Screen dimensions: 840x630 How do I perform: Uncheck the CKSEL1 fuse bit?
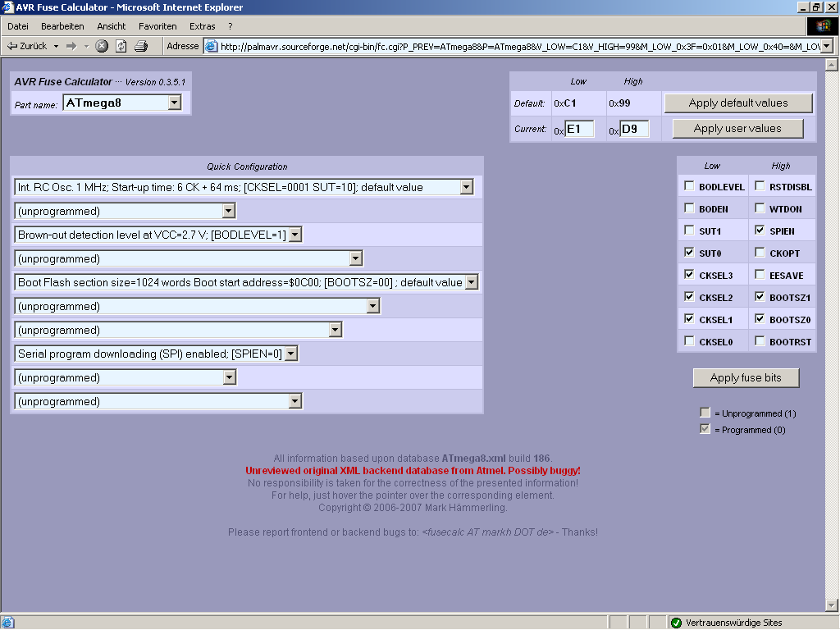coord(689,319)
